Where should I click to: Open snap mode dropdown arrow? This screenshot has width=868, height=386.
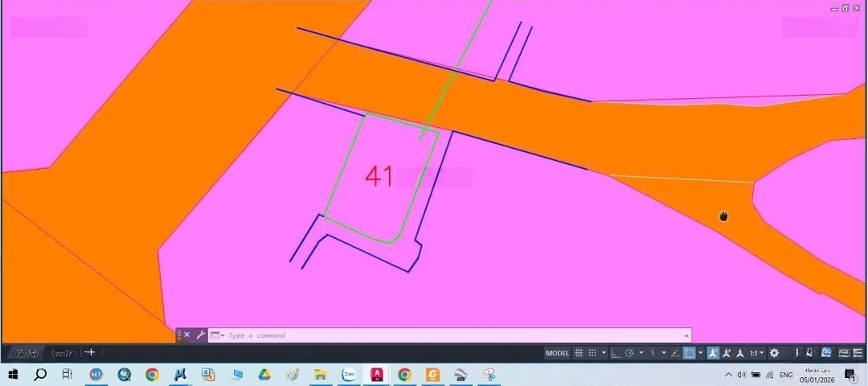(x=604, y=353)
